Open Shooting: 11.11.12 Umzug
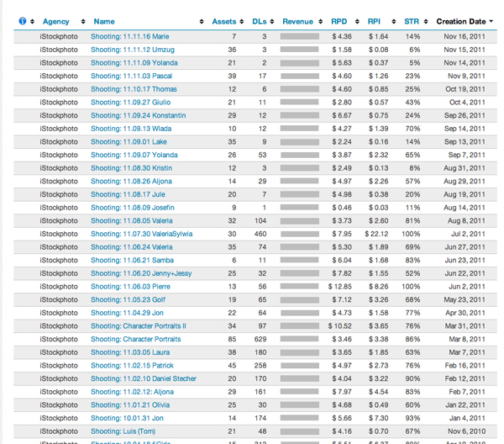The width and height of the screenshot is (504, 444). tap(133, 50)
